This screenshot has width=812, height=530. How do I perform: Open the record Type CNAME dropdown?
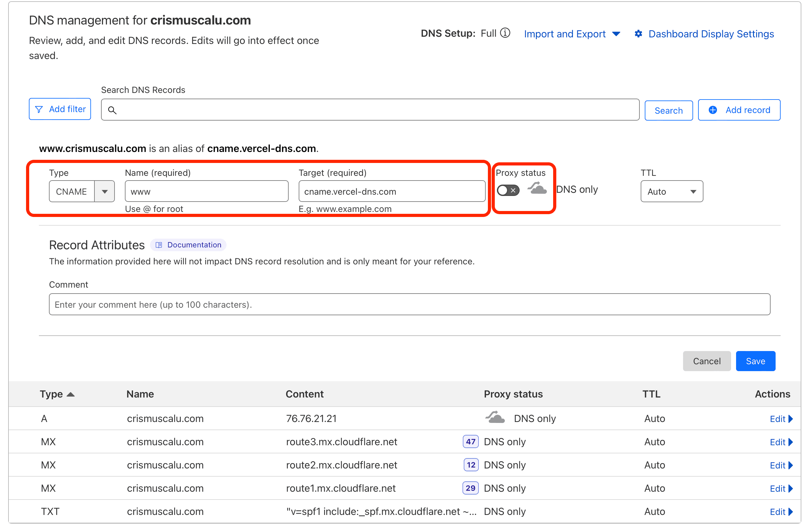coord(82,191)
